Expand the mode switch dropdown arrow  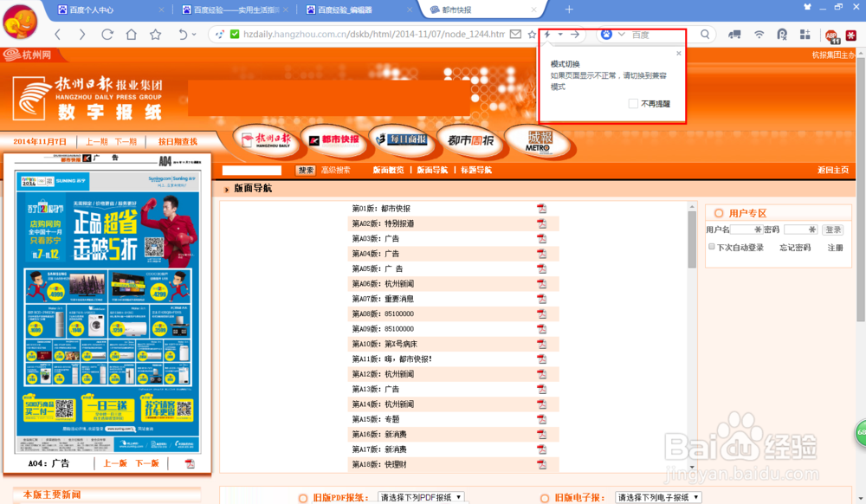point(560,35)
